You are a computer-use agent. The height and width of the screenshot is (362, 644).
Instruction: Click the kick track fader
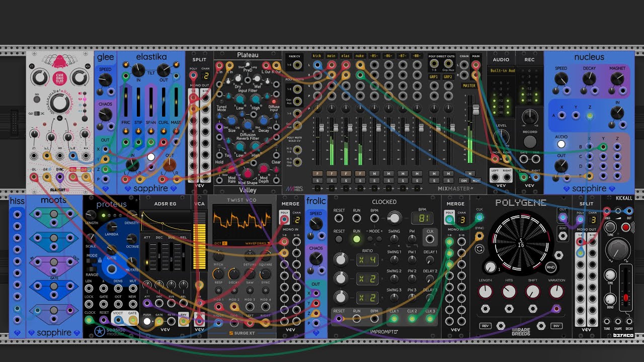click(x=322, y=128)
